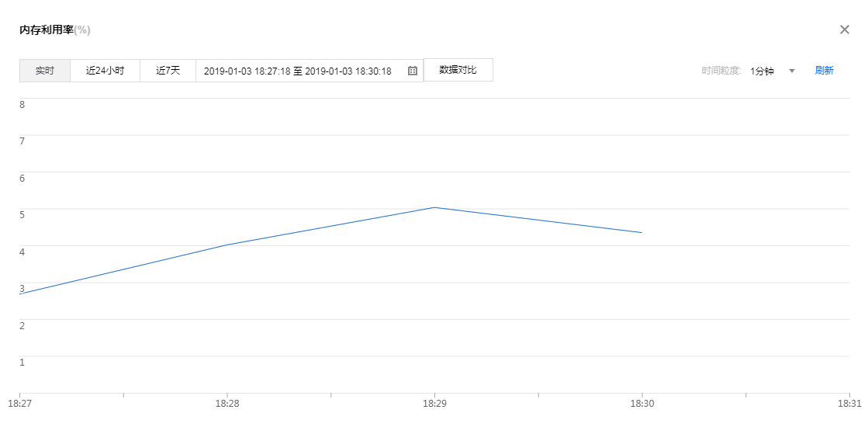Viewport: 868px width, 427px height.
Task: Click the line point at 18:28
Action: [227, 245]
